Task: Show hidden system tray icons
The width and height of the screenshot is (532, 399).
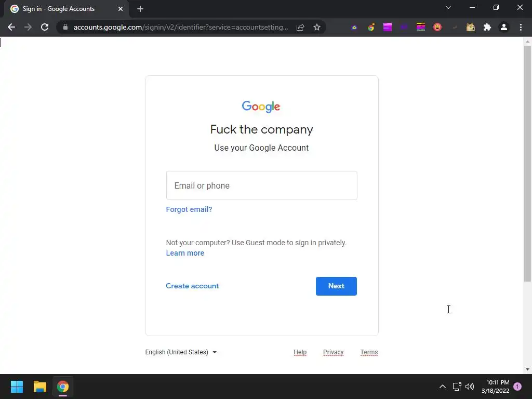Action: [x=443, y=387]
